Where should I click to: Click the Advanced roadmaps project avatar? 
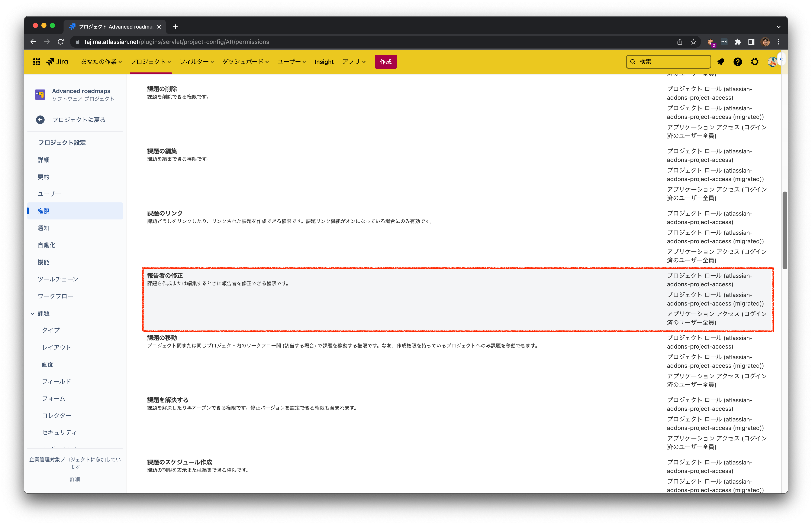(40, 94)
